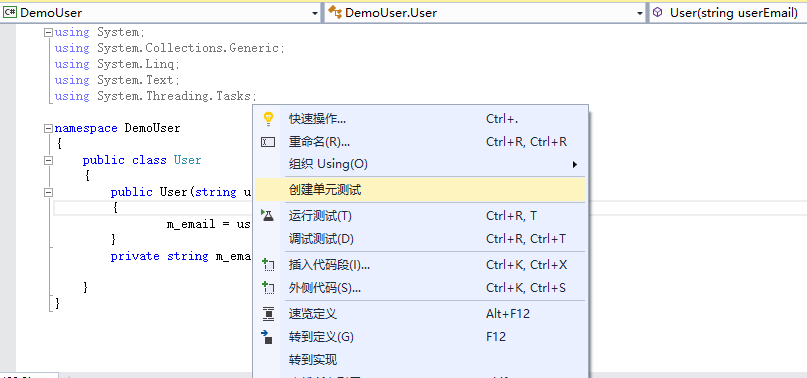807x378 pixels.
Task: Collapse the using directives block
Action: tap(48, 32)
